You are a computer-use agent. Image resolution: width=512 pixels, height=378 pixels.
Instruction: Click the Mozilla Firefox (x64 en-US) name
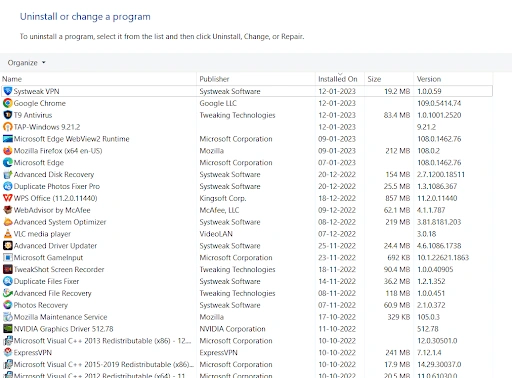[x=58, y=151]
